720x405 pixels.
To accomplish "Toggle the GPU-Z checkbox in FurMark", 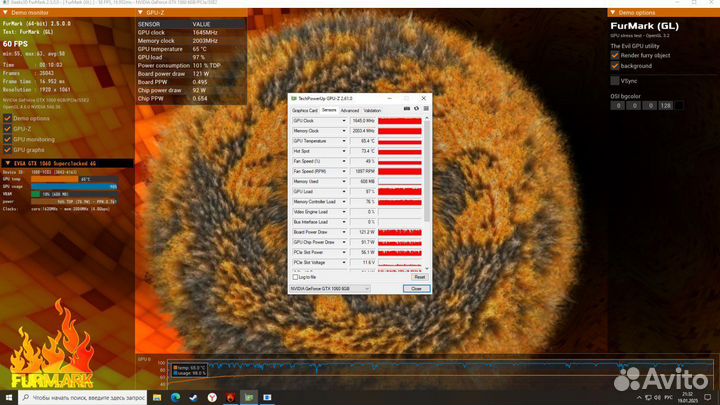I will [6, 129].
